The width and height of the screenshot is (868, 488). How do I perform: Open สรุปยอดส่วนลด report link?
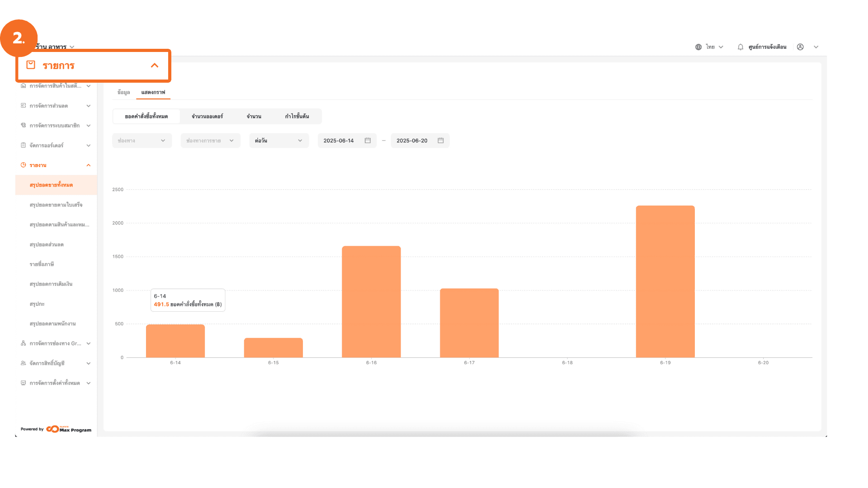pos(47,244)
